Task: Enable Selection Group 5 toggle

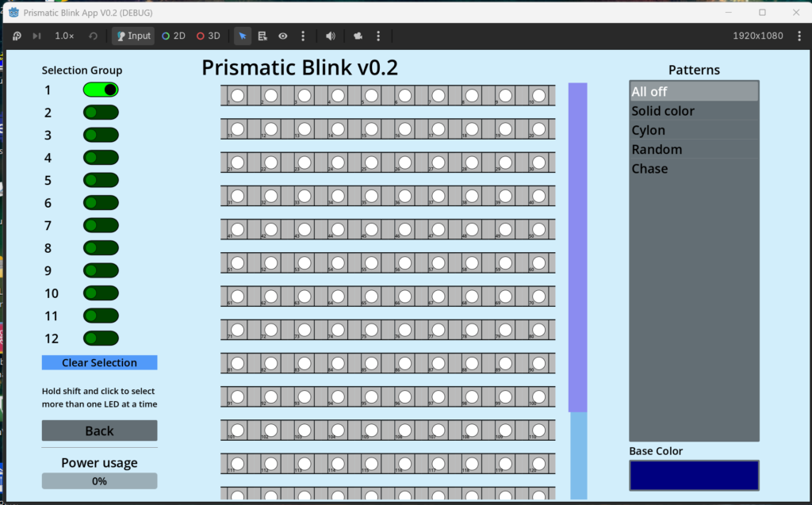Action: [x=101, y=180]
